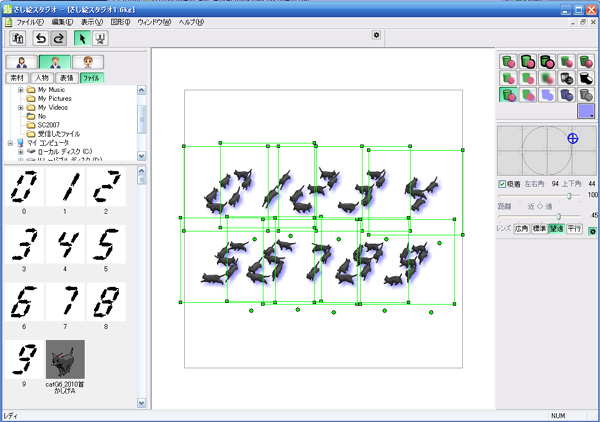Click the distance slider handle

click(559, 217)
